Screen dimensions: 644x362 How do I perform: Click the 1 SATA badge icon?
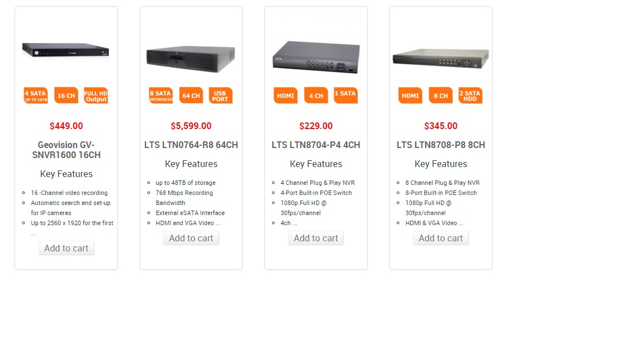345,96
